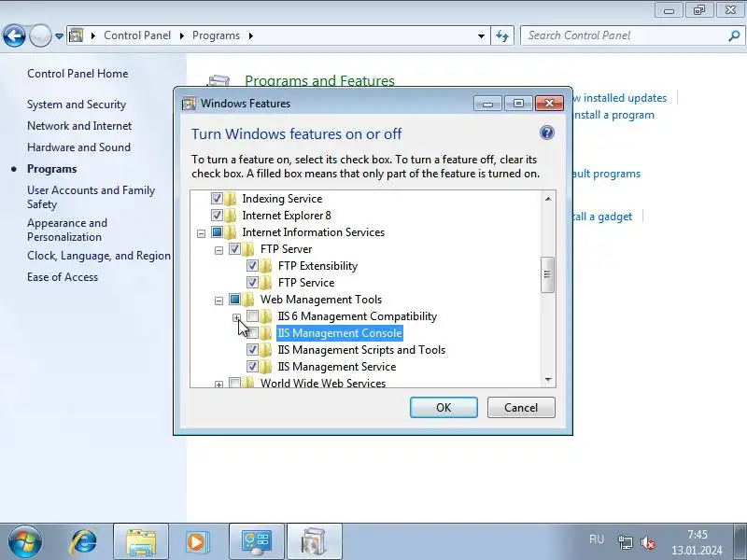
Task: Expand the IIS 6 Management Compatibility node
Action: (237, 317)
